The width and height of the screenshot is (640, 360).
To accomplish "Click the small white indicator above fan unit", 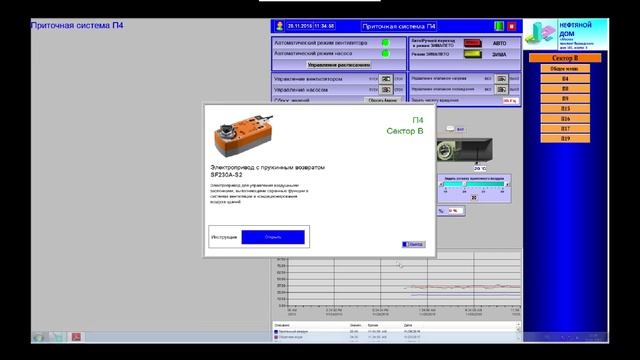I will pos(450,129).
